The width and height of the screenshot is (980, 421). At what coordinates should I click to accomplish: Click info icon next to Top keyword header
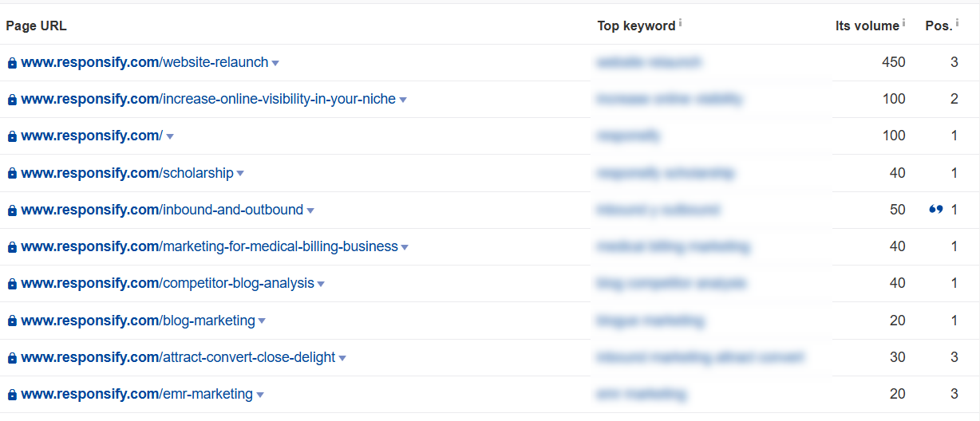click(680, 23)
